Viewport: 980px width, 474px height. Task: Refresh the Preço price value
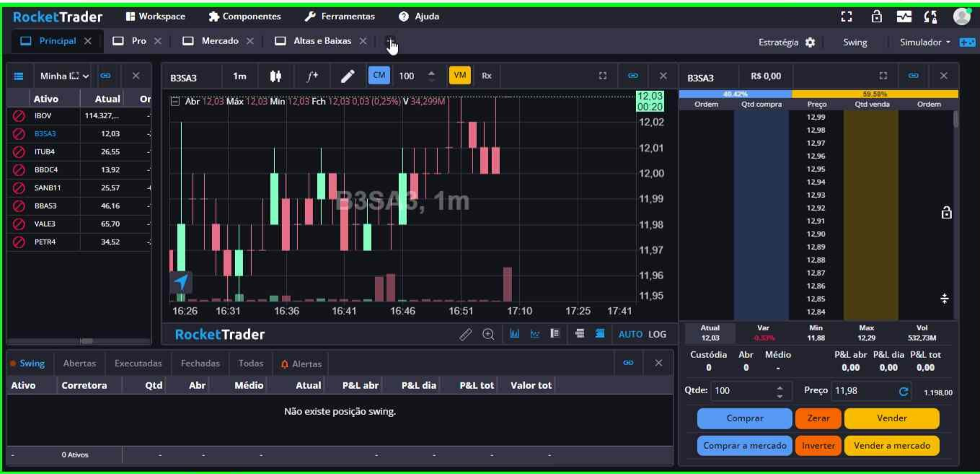click(904, 392)
